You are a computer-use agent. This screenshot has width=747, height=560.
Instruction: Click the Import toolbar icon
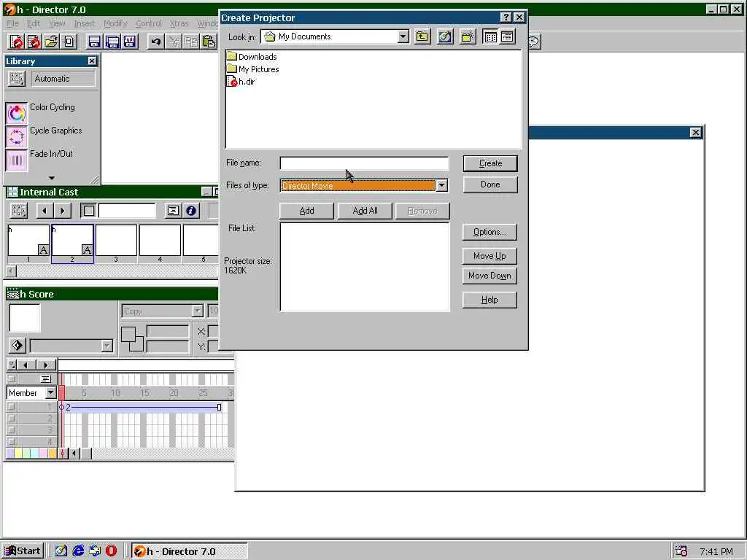pyautogui.click(x=69, y=42)
